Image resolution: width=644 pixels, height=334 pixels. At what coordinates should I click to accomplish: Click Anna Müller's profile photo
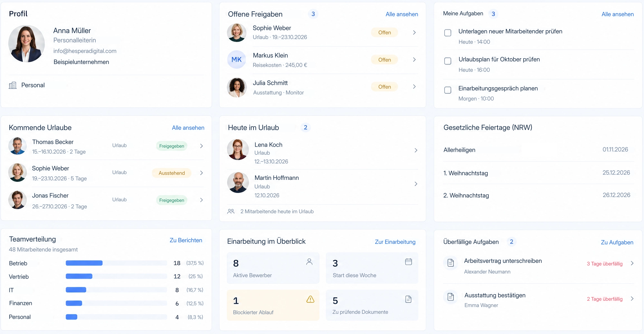[x=26, y=44]
